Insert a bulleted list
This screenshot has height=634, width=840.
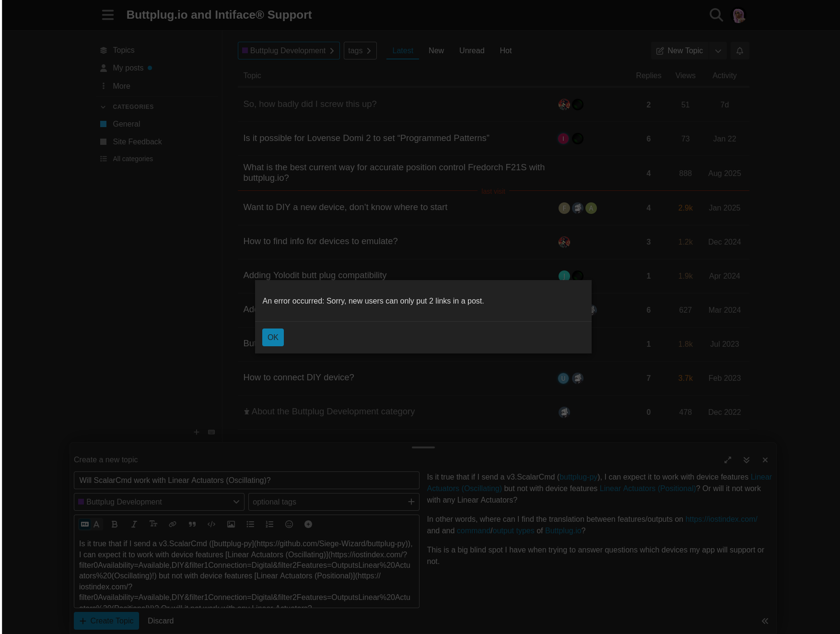[250, 524]
